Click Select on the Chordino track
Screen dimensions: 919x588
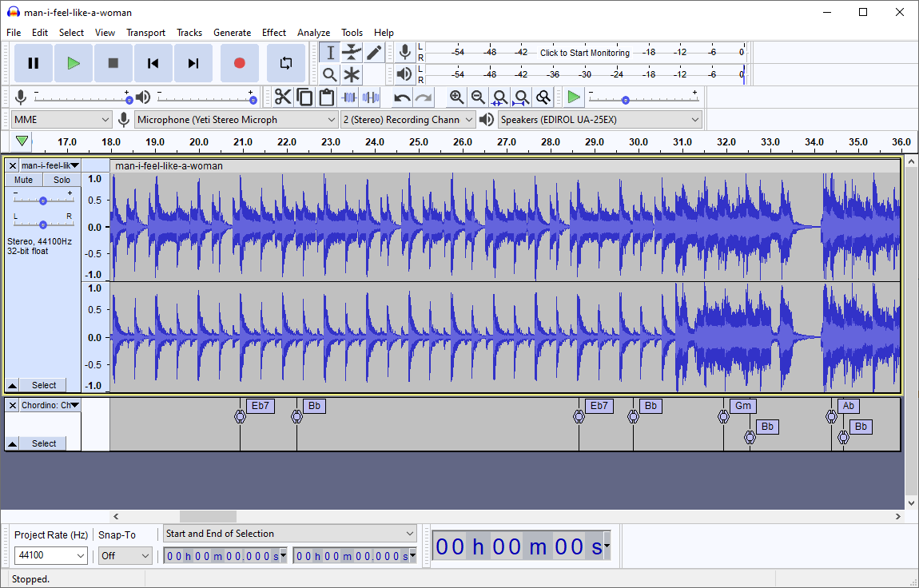click(x=43, y=443)
